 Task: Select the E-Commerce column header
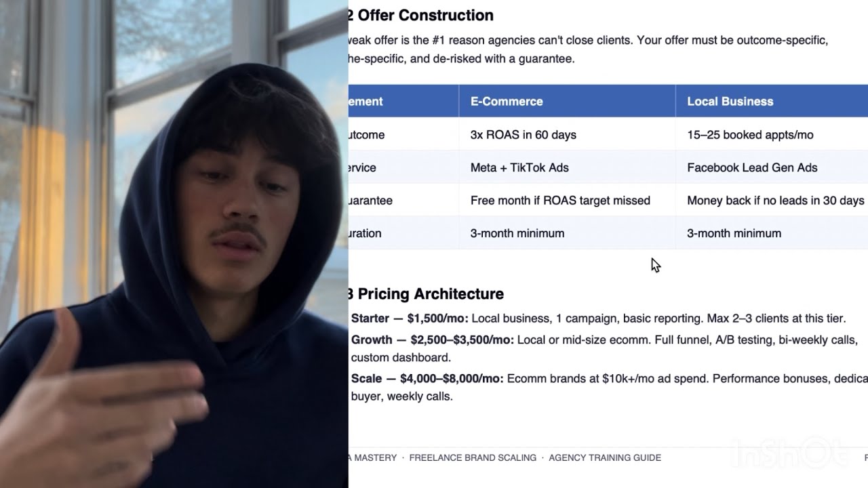(x=507, y=102)
